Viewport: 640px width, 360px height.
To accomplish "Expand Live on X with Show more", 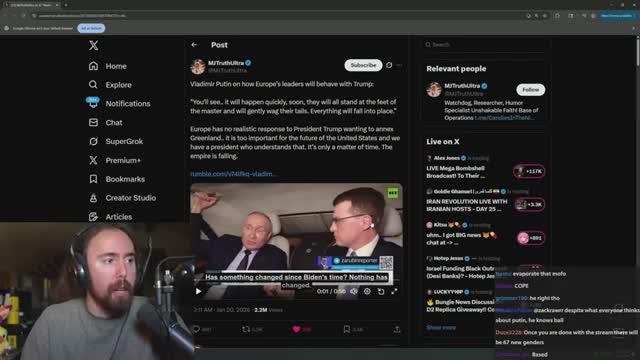I will (x=441, y=327).
